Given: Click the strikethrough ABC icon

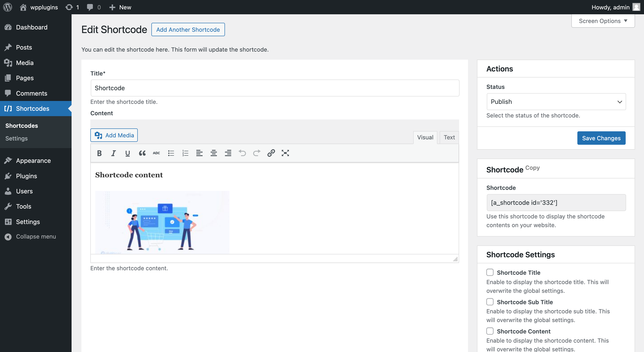Looking at the screenshot, I should tap(156, 153).
